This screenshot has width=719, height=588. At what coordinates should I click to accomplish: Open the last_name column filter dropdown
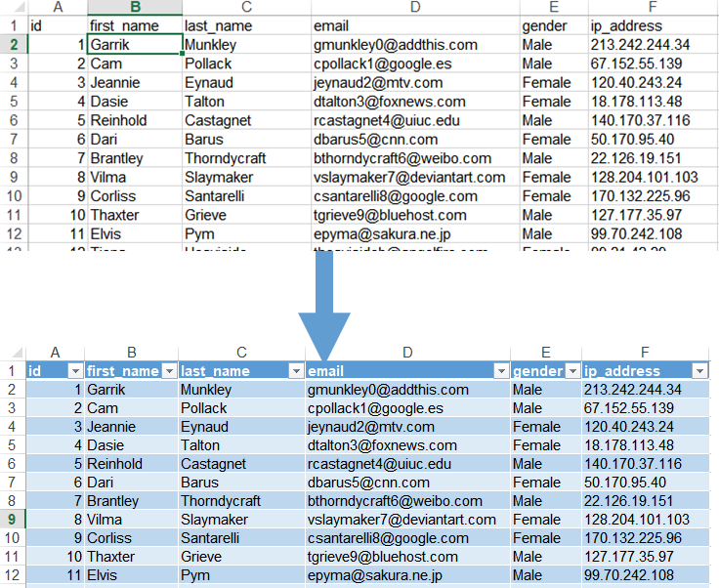(x=297, y=371)
